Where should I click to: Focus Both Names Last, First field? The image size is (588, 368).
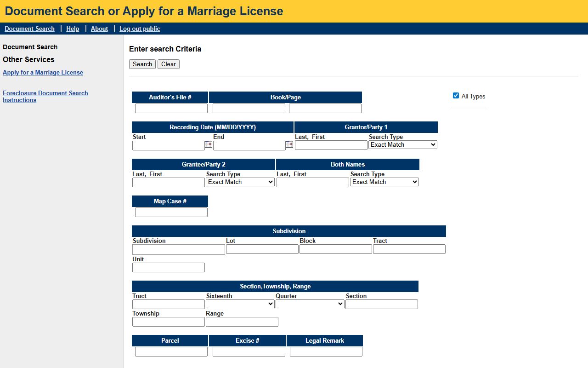313,183
